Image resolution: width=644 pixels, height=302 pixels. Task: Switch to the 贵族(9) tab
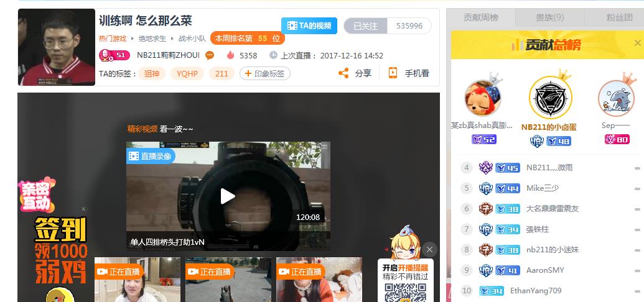click(x=549, y=17)
